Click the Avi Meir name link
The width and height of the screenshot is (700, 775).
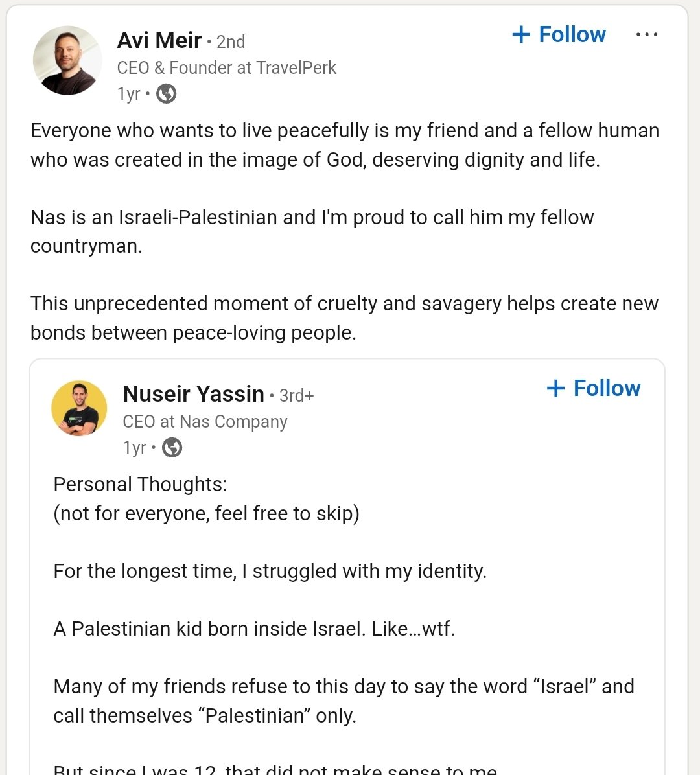tap(159, 40)
